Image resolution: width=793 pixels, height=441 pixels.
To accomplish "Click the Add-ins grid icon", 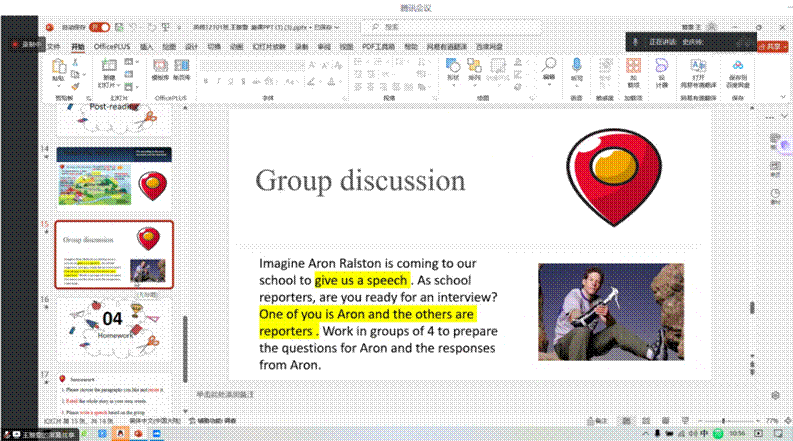I will (x=633, y=68).
